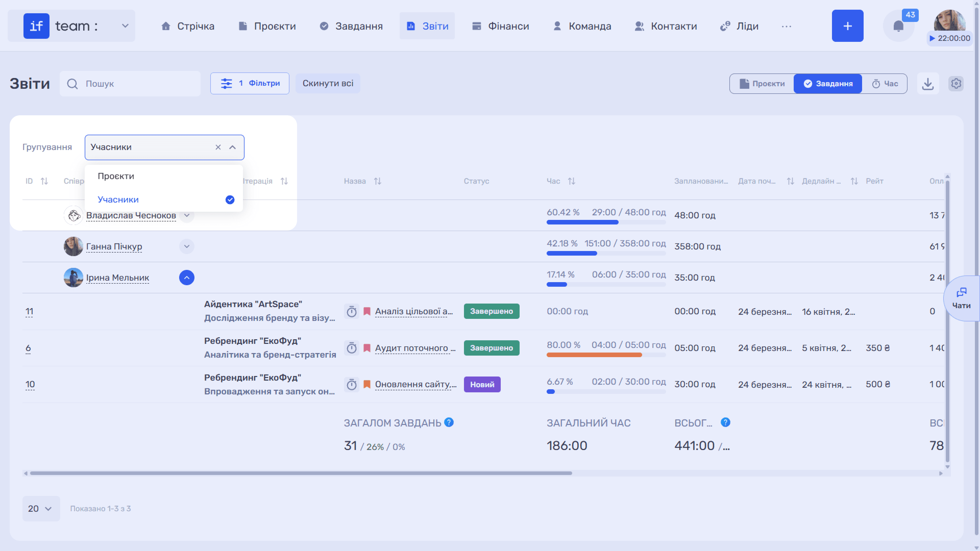Select the Звіти navigation item
The image size is (980, 551).
coord(427,26)
